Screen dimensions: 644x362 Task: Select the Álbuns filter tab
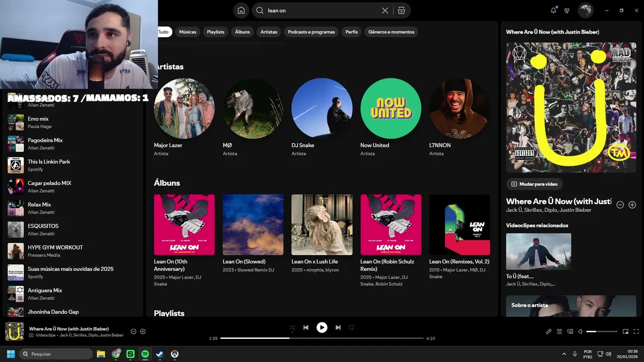[243, 32]
